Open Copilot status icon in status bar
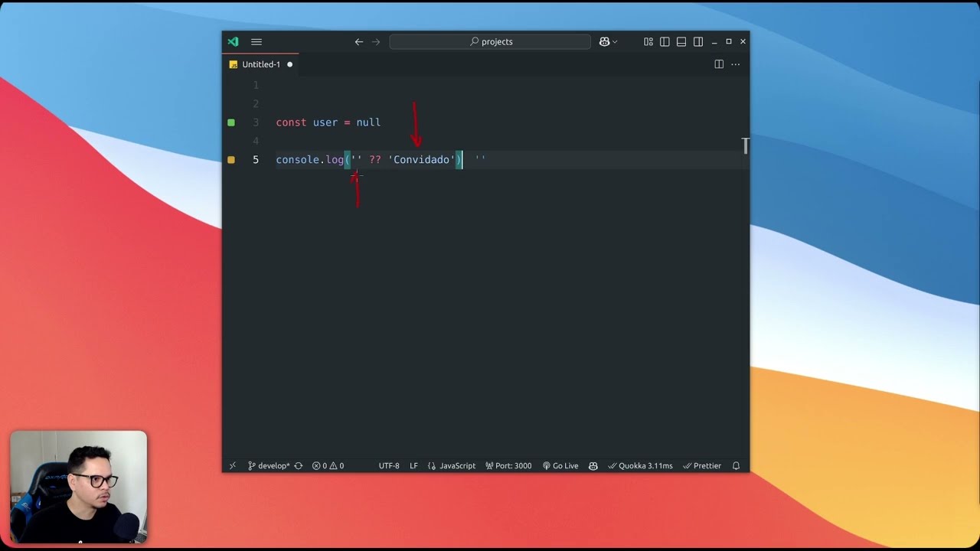 coord(593,465)
